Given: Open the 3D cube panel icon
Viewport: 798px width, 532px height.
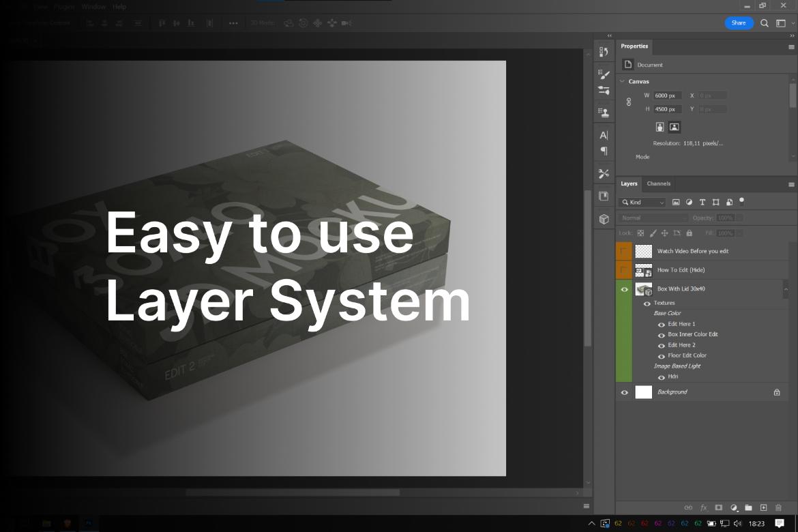Looking at the screenshot, I should [x=604, y=219].
